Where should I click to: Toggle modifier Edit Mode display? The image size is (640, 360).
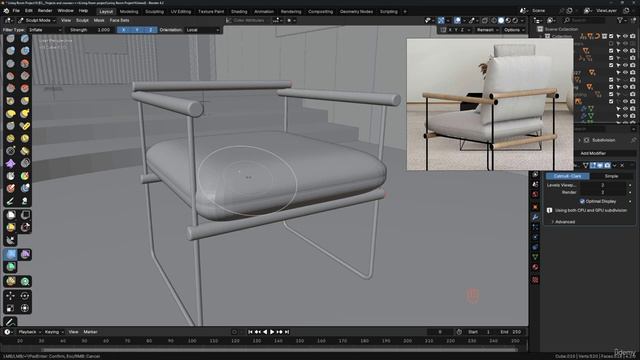593,165
